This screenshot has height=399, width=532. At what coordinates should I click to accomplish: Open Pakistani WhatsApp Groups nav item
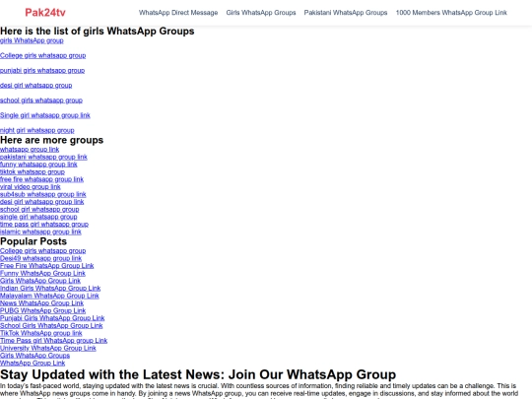(346, 13)
